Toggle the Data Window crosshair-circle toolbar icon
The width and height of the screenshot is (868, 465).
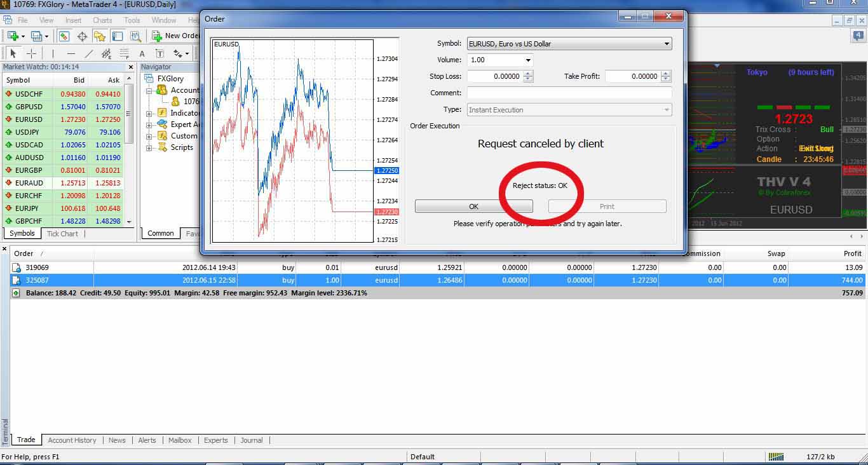click(x=82, y=36)
